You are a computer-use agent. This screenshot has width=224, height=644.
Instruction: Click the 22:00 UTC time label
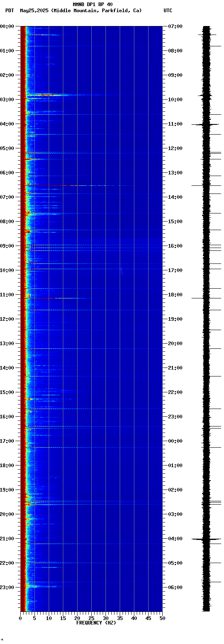pyautogui.click(x=175, y=392)
